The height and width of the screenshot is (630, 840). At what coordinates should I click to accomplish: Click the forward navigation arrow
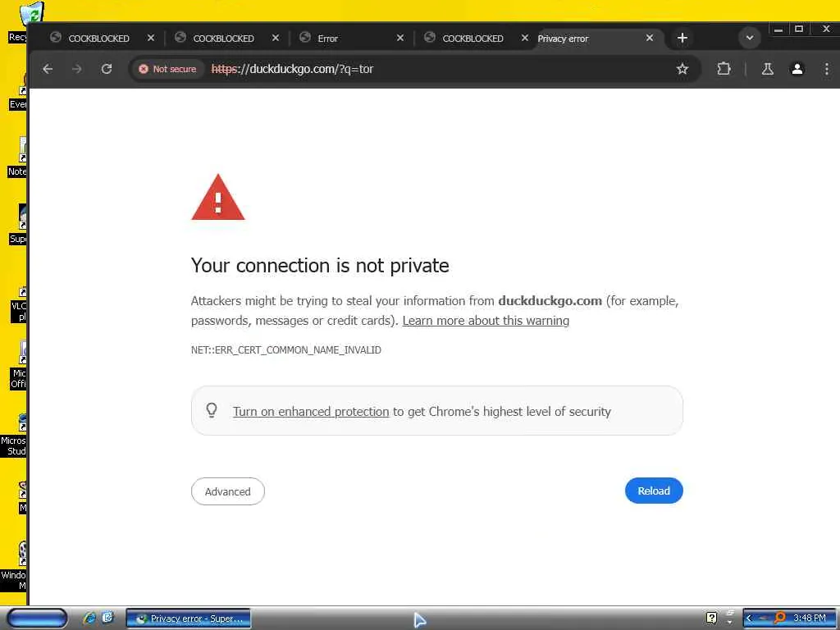[x=76, y=69]
